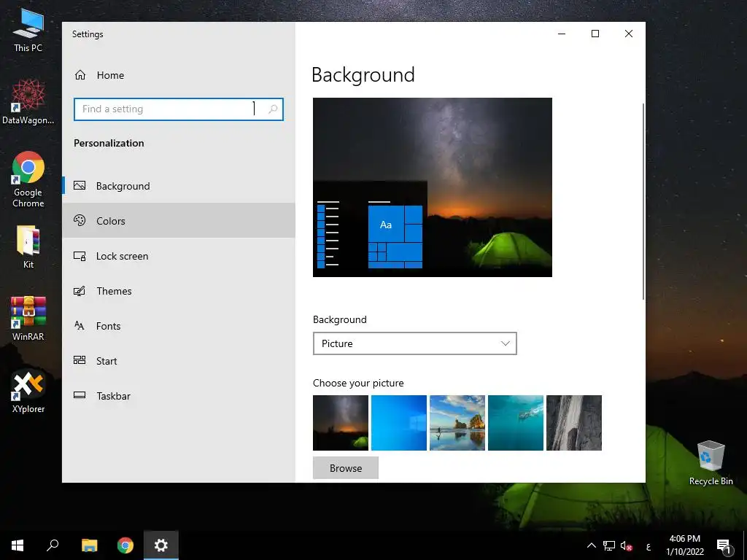Choose the gray cliff wallpaper thumbnail
Viewport: 747px width, 560px height.
[574, 423]
